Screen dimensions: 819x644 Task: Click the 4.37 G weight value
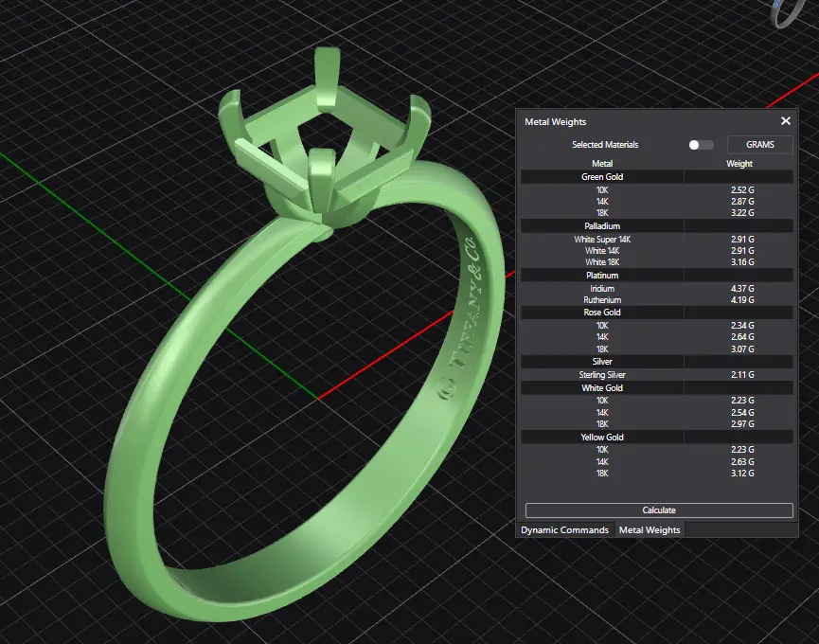(x=742, y=288)
